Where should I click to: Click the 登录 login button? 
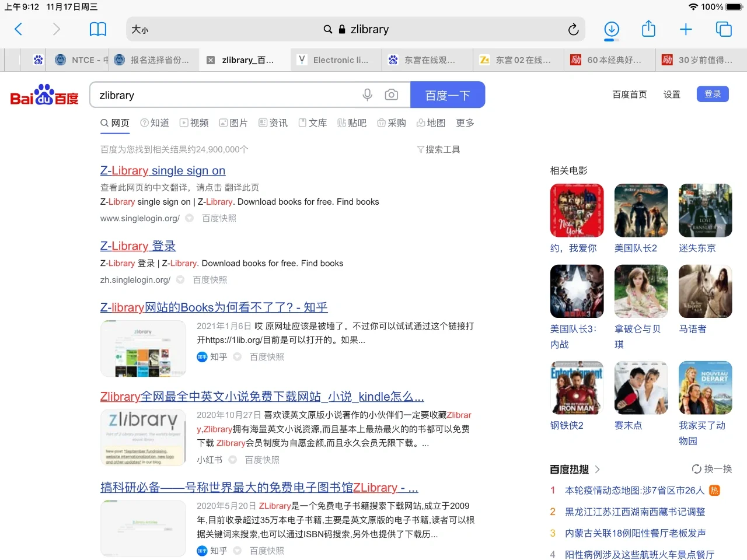[713, 94]
